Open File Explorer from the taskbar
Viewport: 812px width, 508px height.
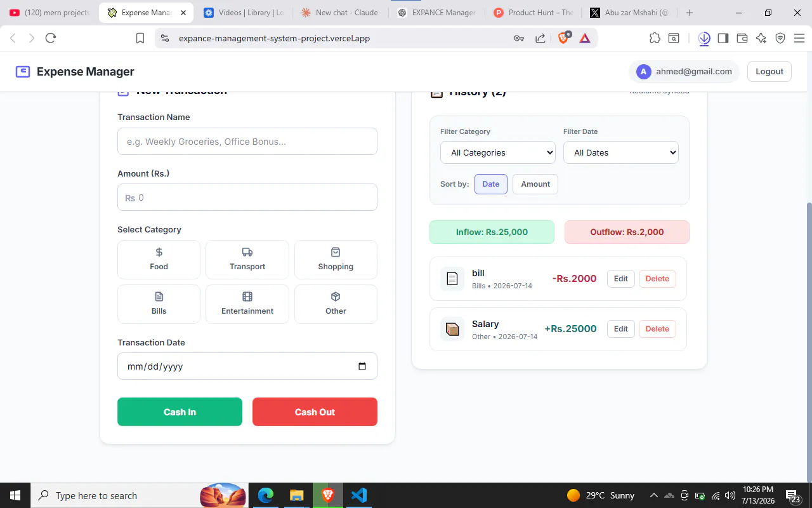(x=297, y=495)
